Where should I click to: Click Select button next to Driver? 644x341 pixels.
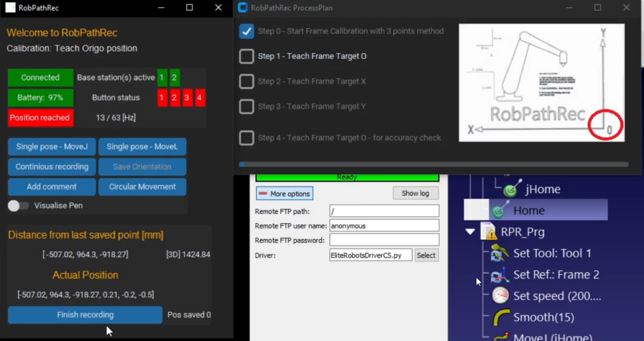426,255
